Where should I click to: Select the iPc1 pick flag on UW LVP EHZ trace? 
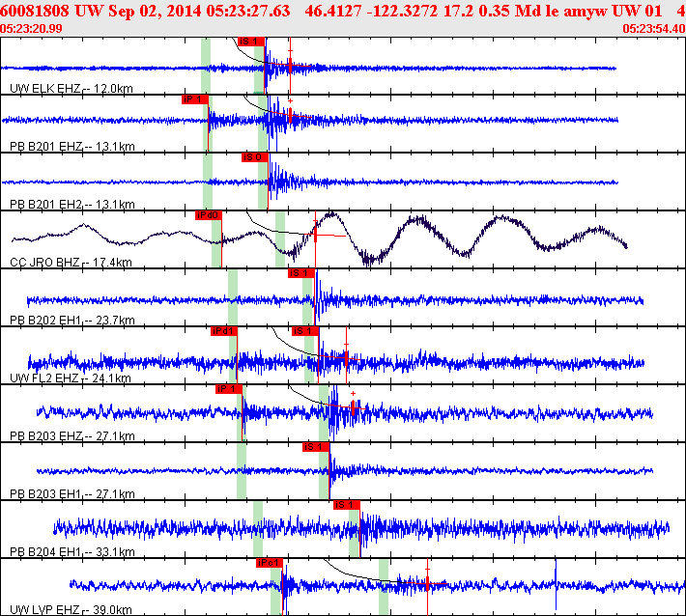tap(270, 563)
